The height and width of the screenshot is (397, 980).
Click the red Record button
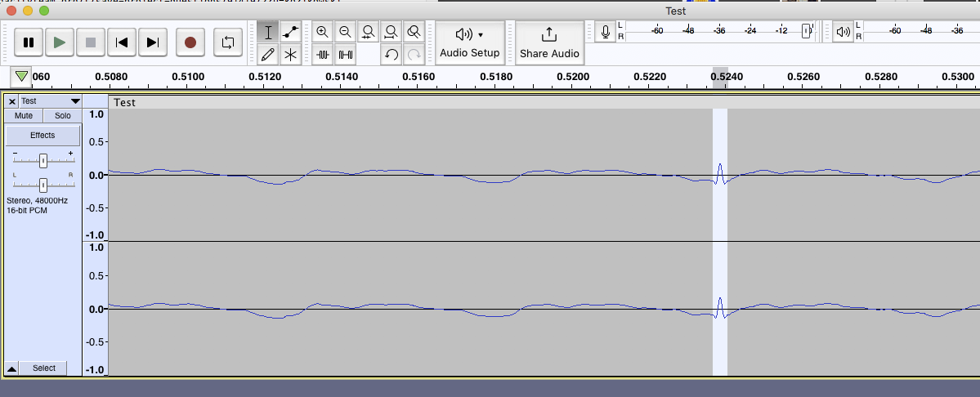(x=190, y=42)
